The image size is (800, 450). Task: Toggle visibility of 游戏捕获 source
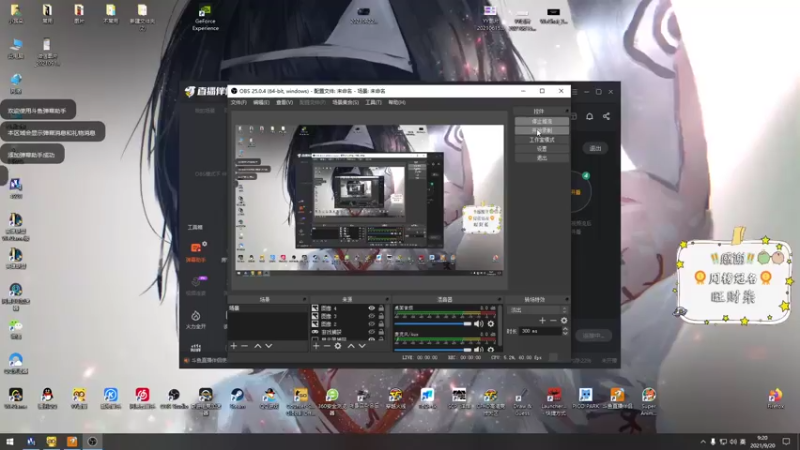point(371,332)
